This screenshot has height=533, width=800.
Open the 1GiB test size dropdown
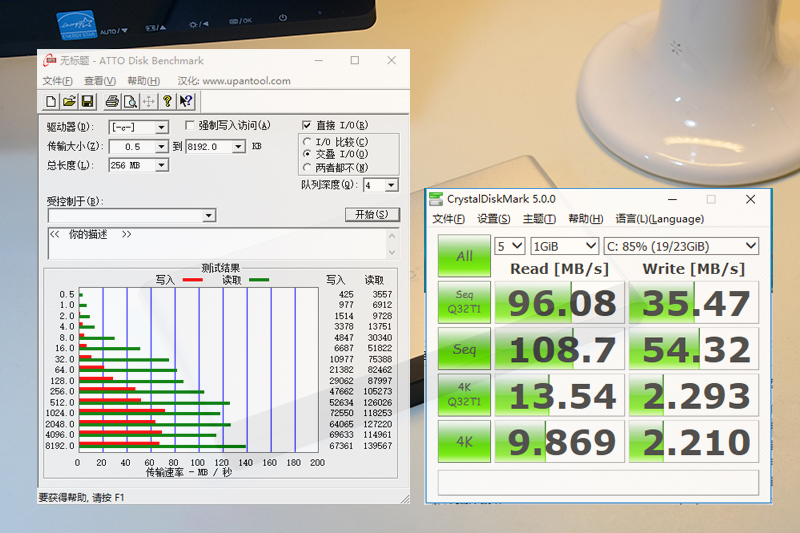(x=564, y=246)
